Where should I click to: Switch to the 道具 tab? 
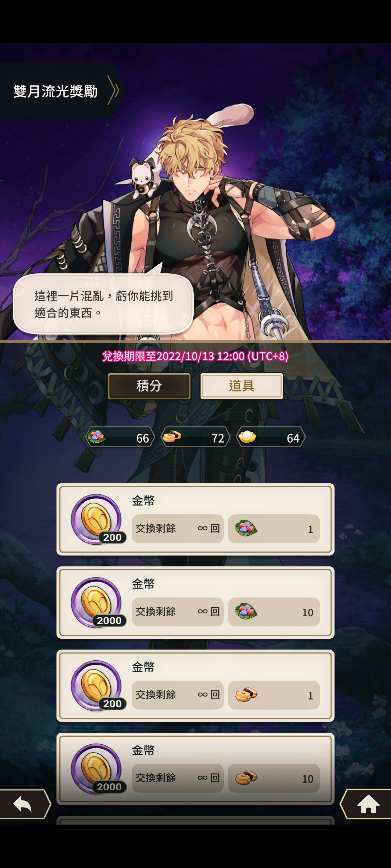(242, 386)
